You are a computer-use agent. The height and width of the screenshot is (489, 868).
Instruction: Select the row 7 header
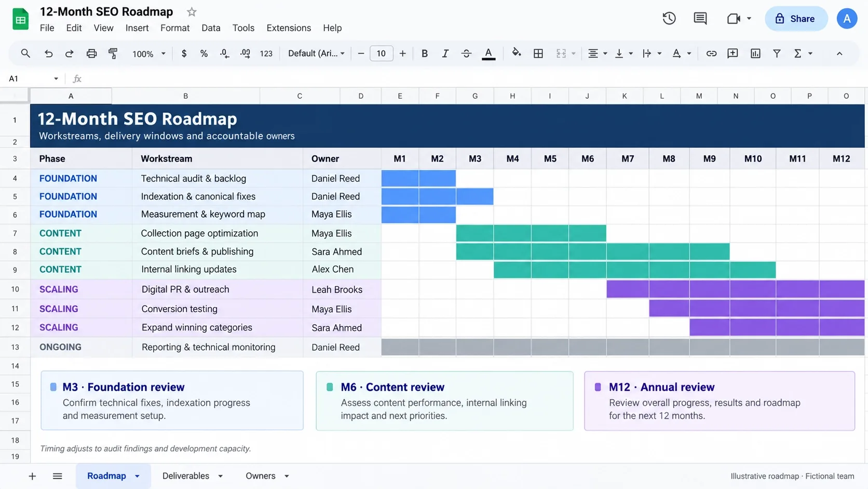[x=15, y=233]
